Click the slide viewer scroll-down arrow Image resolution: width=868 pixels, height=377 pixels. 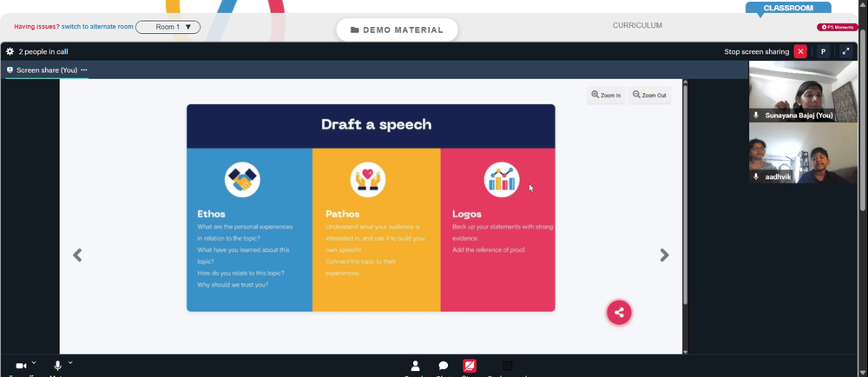[x=686, y=352]
